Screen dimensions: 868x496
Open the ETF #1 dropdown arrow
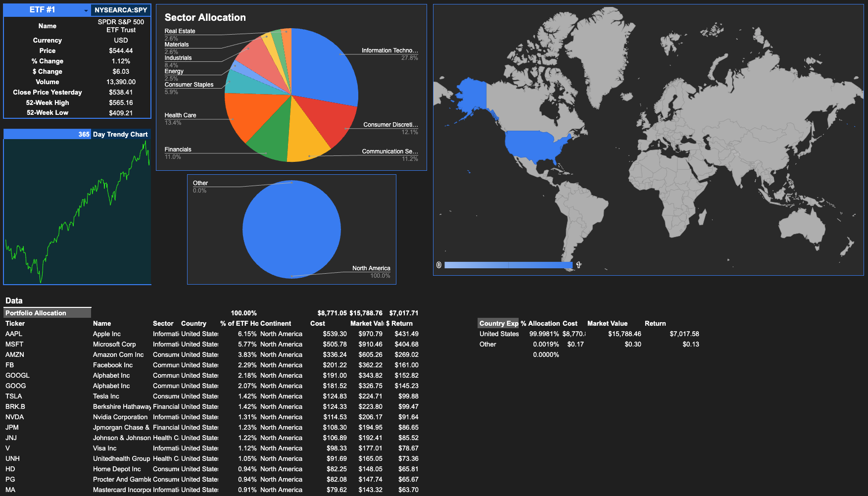click(86, 10)
